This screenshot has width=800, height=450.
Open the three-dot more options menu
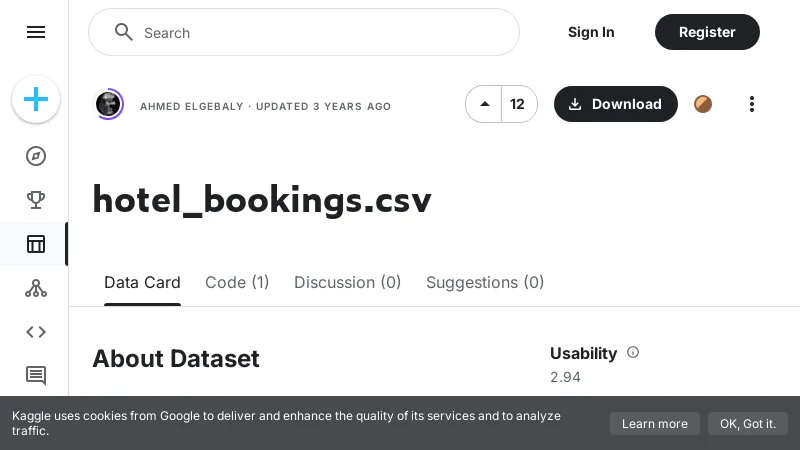click(x=752, y=104)
